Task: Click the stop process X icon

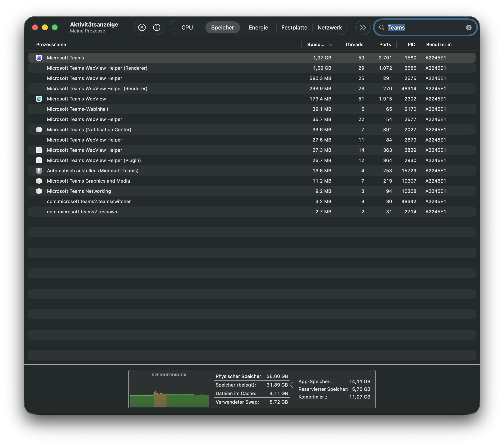Action: point(142,27)
